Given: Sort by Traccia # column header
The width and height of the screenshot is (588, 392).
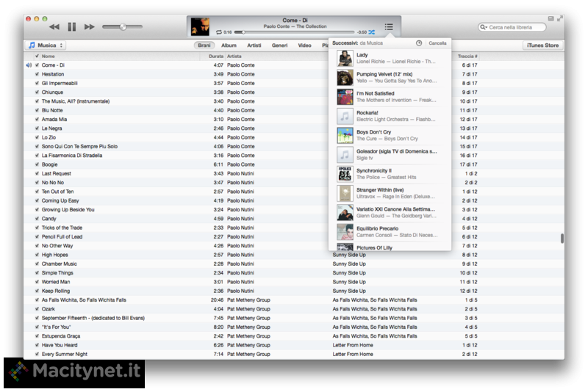Looking at the screenshot, I should 467,57.
